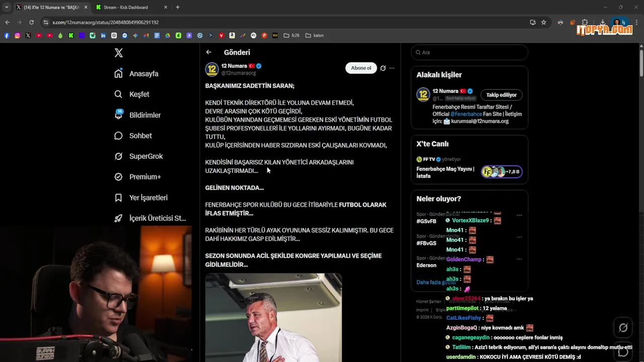Open İçerik Üreticisi Studio entry
Screen dimensions: 644x362
pyautogui.click(x=150, y=218)
